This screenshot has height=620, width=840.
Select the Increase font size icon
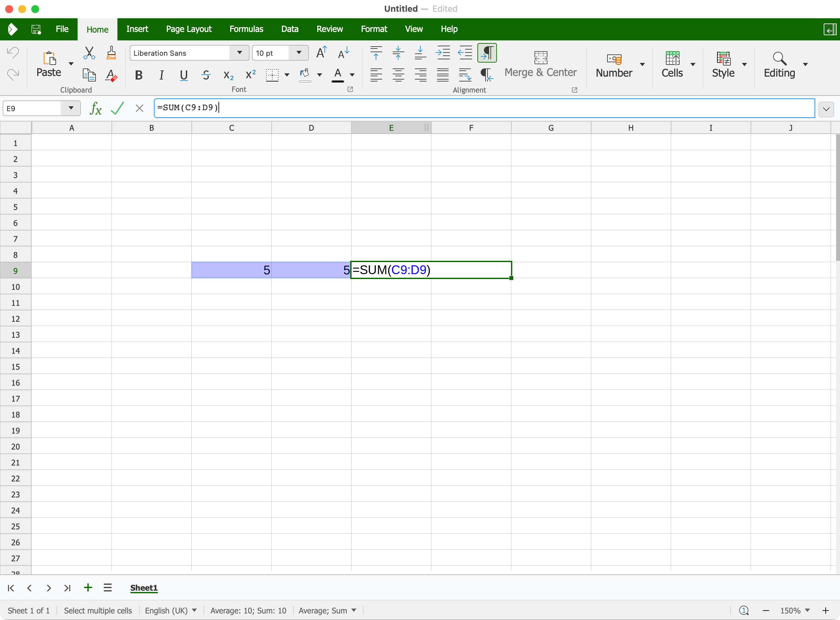tap(321, 53)
